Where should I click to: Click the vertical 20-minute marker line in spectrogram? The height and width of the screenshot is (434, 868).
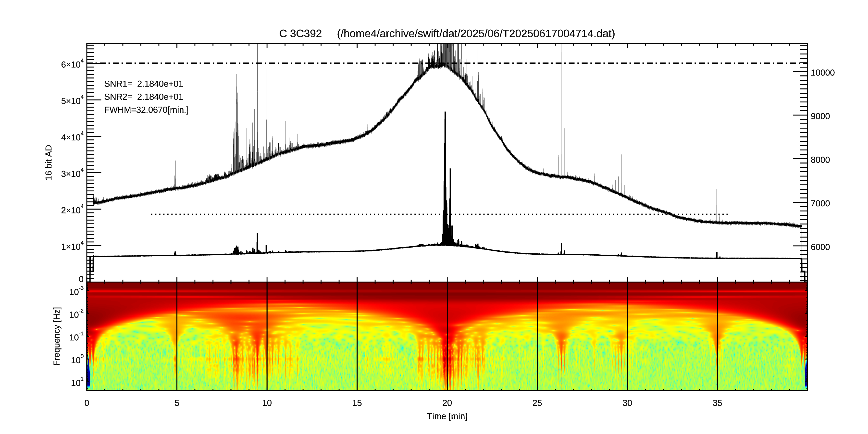[447, 336]
